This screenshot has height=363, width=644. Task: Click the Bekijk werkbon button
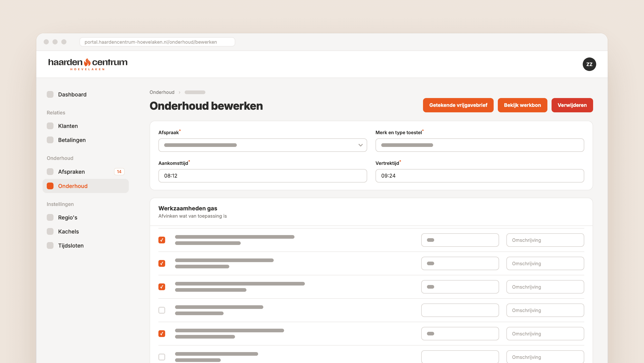click(x=522, y=105)
